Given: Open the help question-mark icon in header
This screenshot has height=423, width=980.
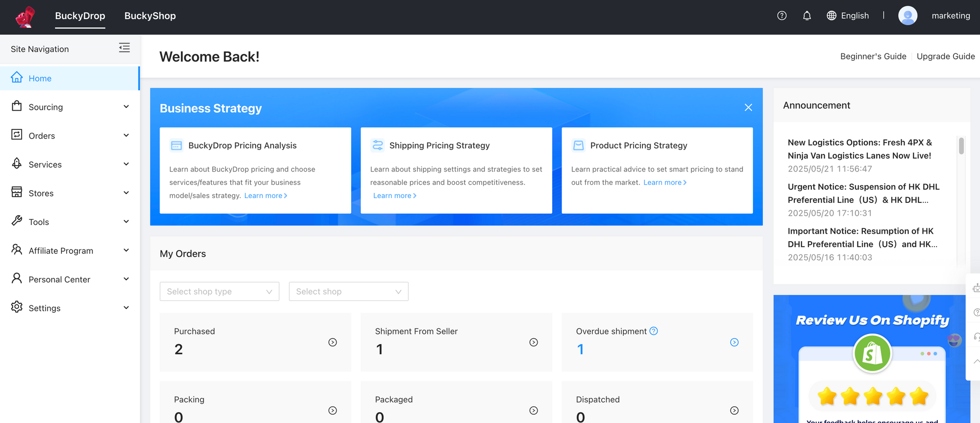Looking at the screenshot, I should click(x=782, y=16).
